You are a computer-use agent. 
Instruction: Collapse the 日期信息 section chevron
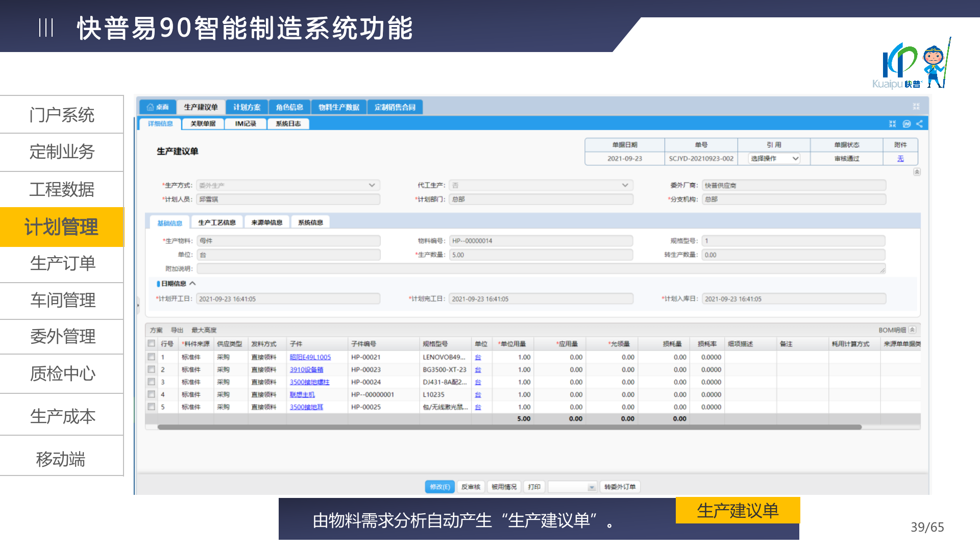[192, 284]
